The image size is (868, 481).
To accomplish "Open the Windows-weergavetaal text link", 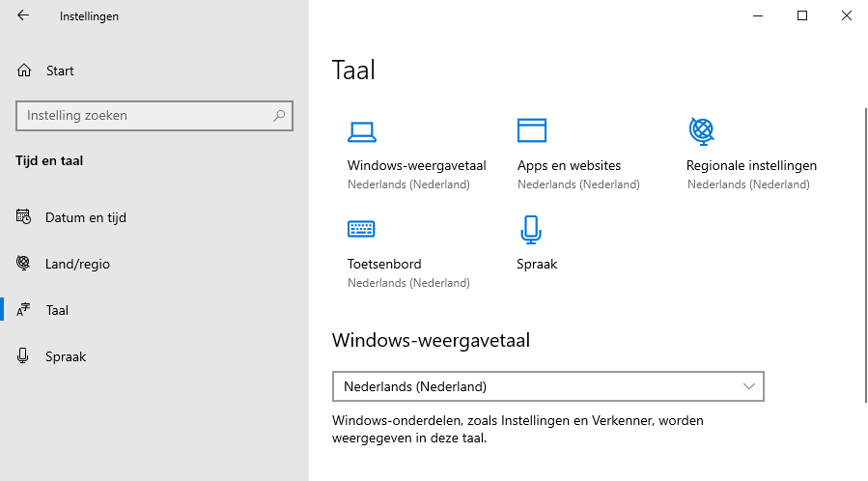I will (x=416, y=165).
